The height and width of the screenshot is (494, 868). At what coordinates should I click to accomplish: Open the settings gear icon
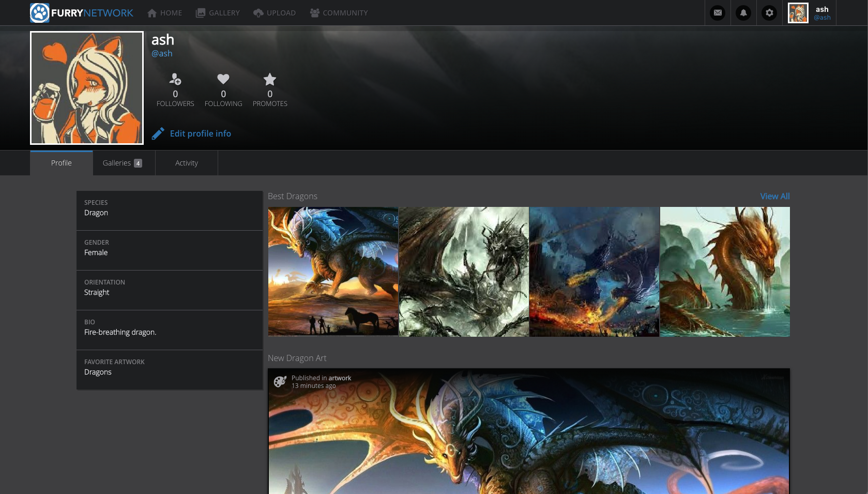pyautogui.click(x=769, y=13)
